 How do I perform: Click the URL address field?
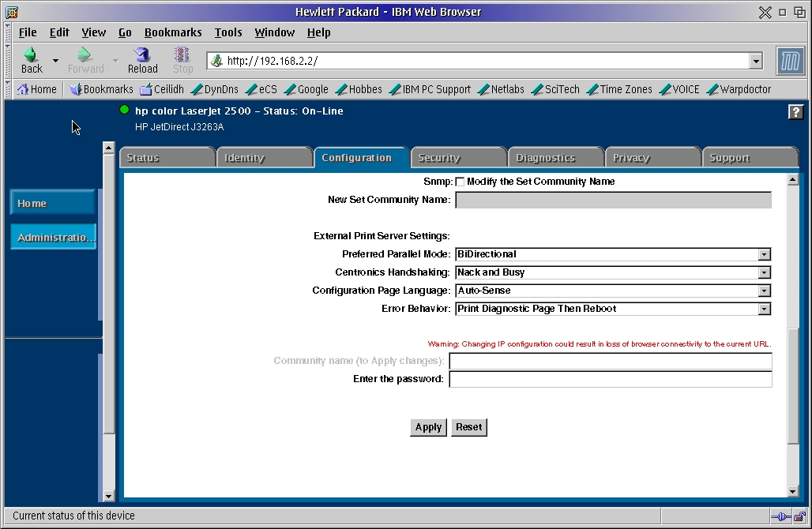tap(479, 61)
